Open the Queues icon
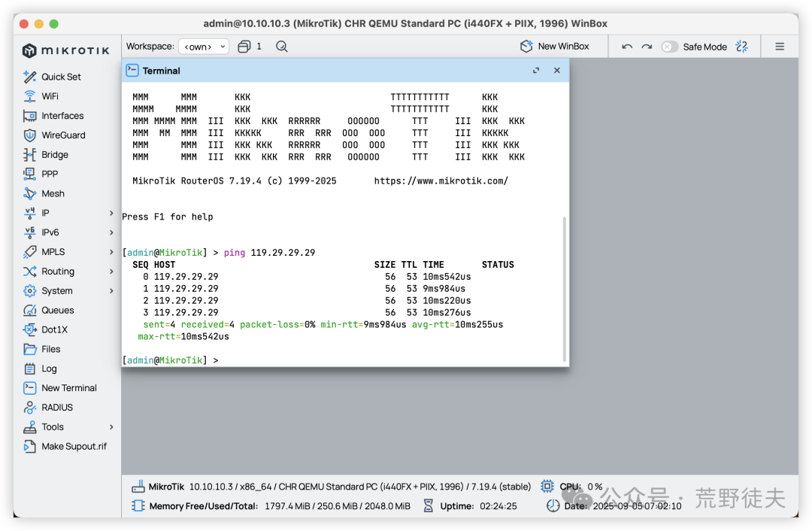This screenshot has width=812, height=531. click(29, 311)
